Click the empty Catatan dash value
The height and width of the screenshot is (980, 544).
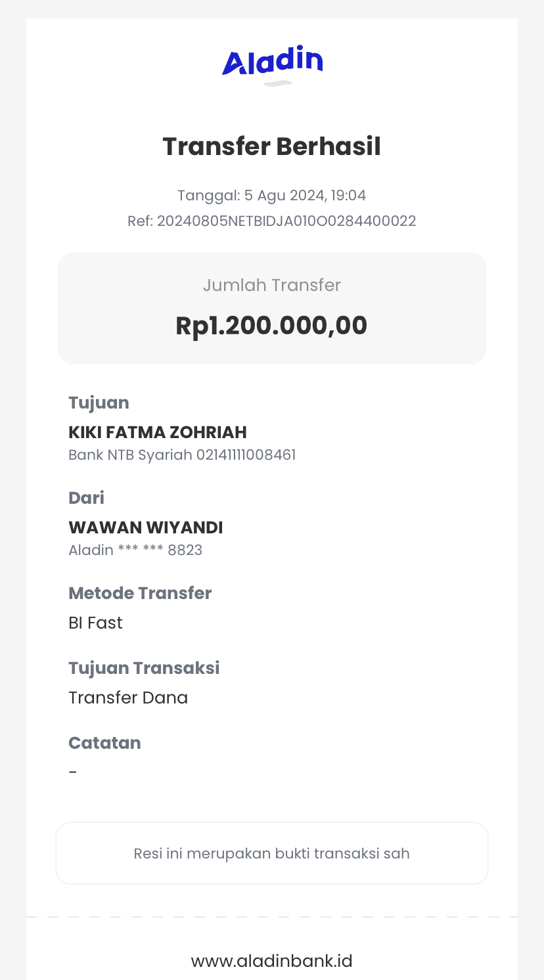73,772
